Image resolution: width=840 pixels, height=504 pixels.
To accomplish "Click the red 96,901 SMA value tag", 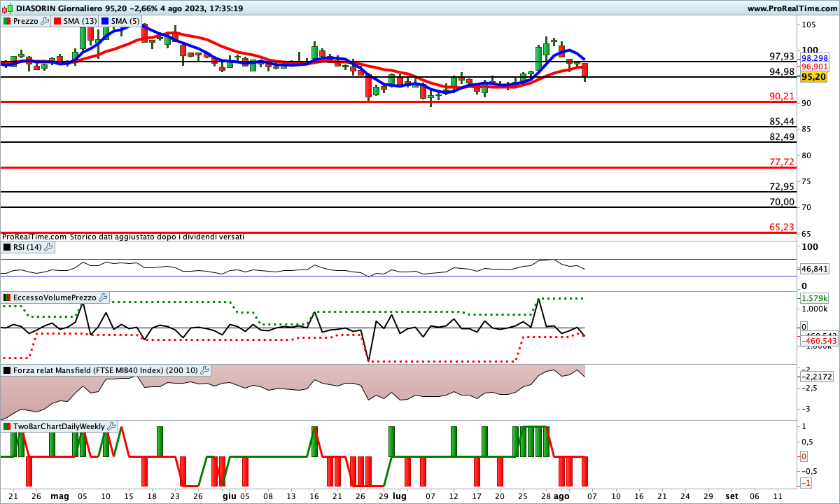I will point(814,67).
